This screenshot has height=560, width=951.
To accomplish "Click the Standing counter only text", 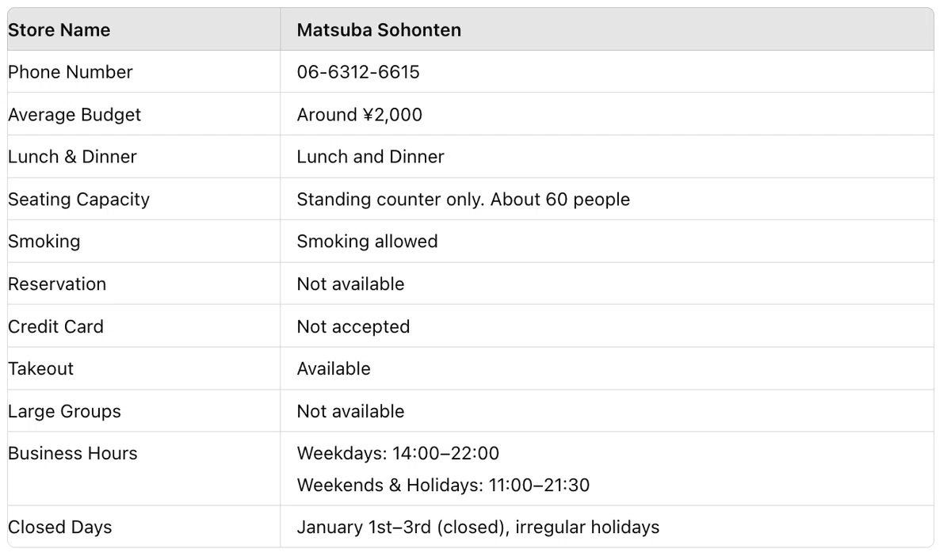I will [390, 200].
